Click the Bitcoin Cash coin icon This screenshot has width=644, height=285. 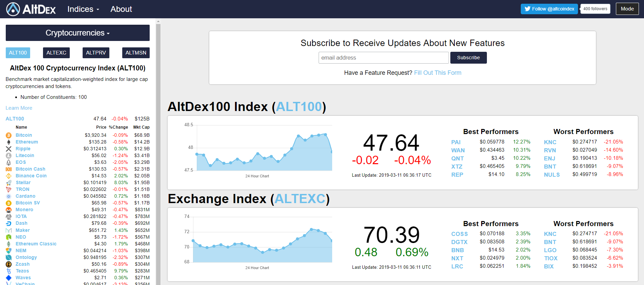tap(9, 169)
